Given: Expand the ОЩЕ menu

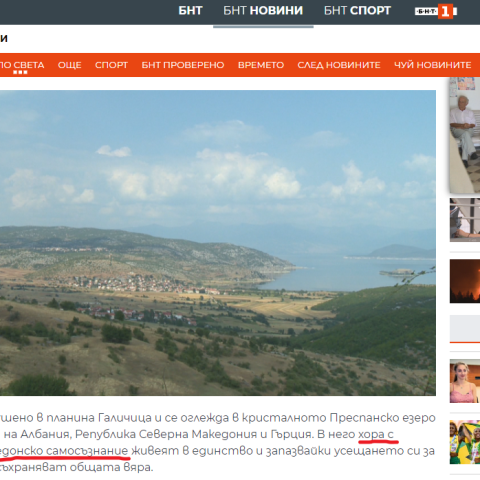Looking at the screenshot, I should point(69,65).
